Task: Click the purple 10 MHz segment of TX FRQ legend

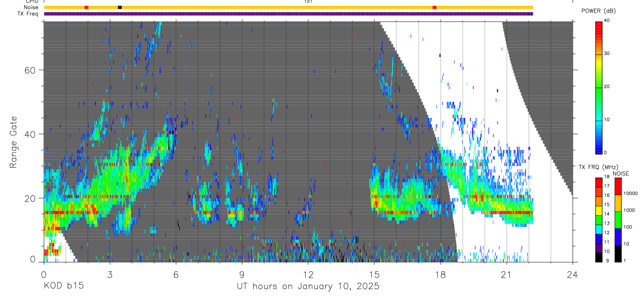Action: pyautogui.click(x=599, y=248)
